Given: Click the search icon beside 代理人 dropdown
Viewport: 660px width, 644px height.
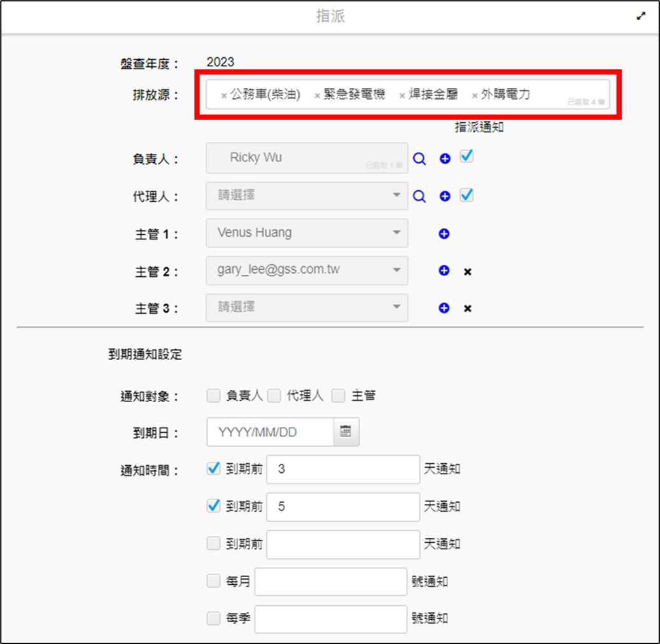Looking at the screenshot, I should click(x=419, y=197).
